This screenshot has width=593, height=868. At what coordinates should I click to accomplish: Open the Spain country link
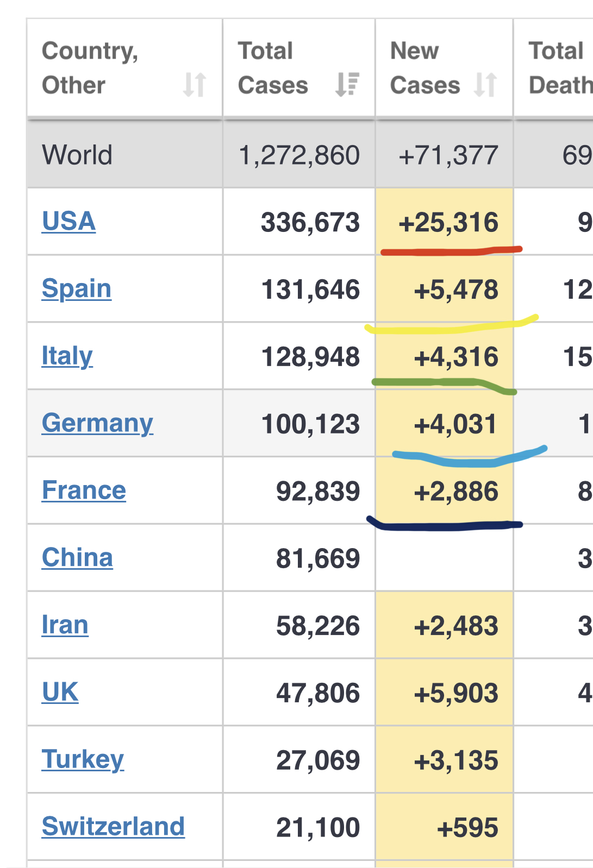point(77,288)
